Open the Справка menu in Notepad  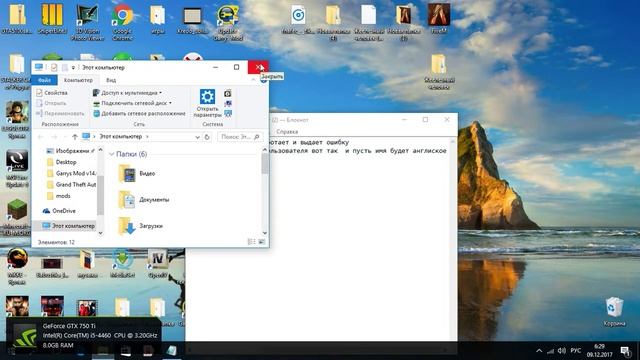tap(287, 132)
